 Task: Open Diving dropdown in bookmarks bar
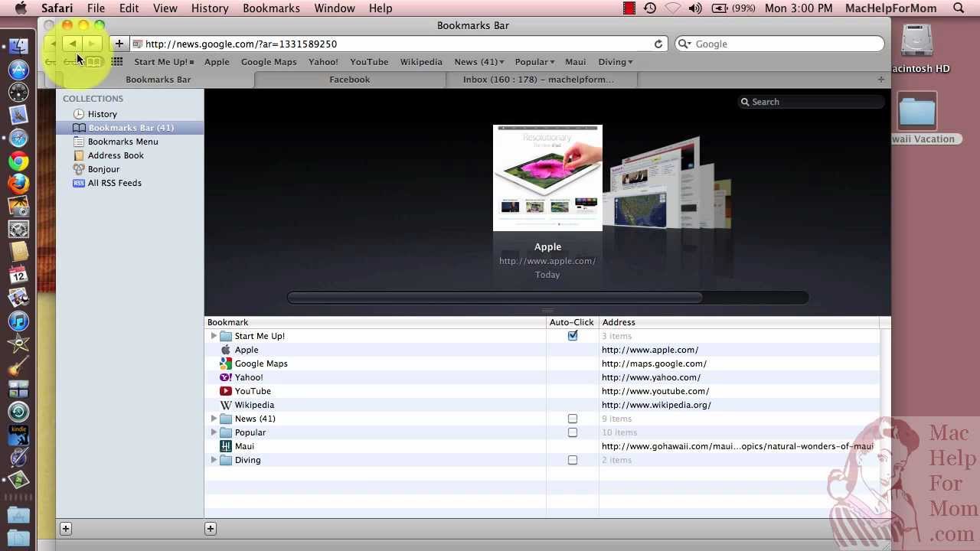coord(616,62)
